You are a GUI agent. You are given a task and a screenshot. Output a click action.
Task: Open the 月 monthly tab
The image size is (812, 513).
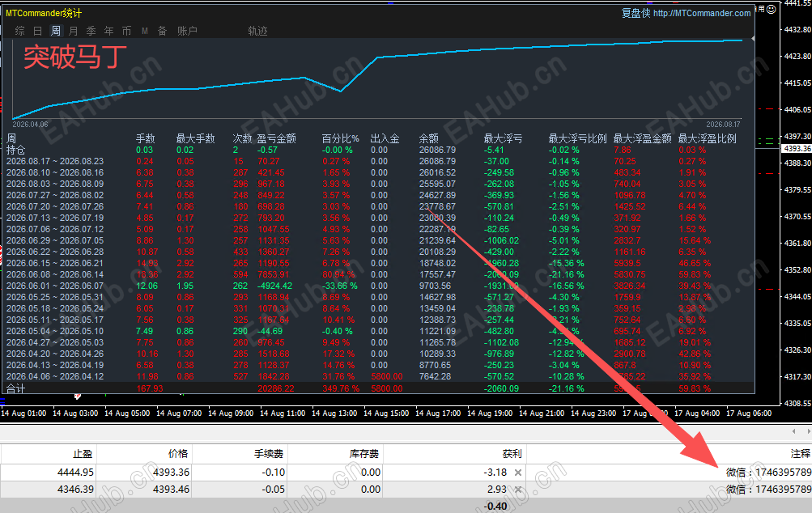pos(74,31)
